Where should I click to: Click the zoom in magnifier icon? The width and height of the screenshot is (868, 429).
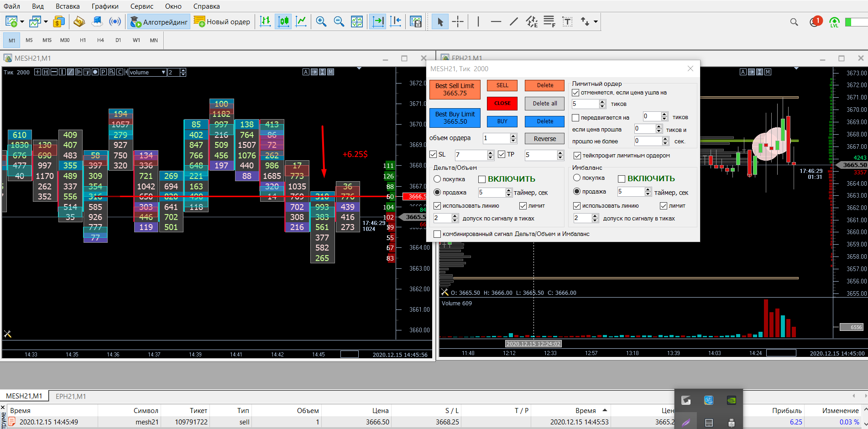[321, 21]
